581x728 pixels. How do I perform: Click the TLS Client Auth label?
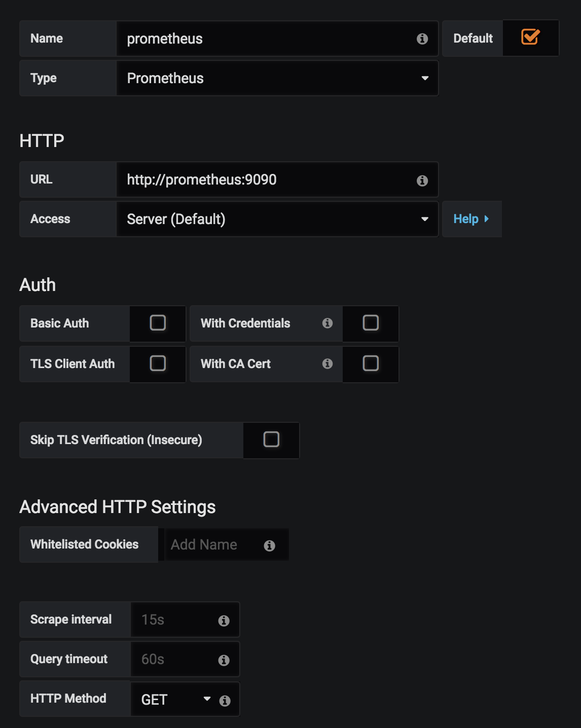72,364
